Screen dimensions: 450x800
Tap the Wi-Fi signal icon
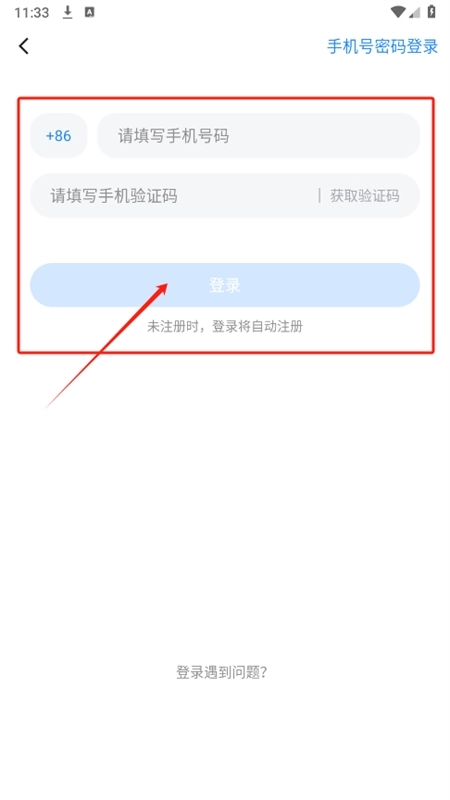click(398, 12)
